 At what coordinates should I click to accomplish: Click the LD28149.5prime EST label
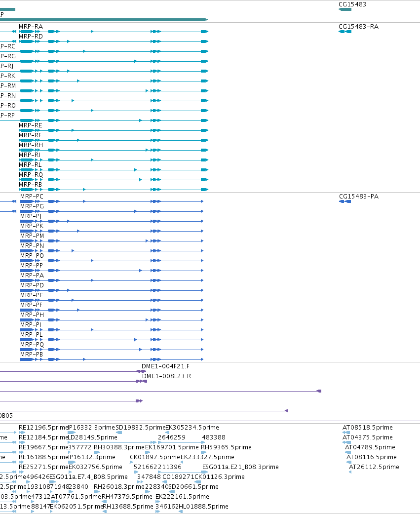(93, 437)
